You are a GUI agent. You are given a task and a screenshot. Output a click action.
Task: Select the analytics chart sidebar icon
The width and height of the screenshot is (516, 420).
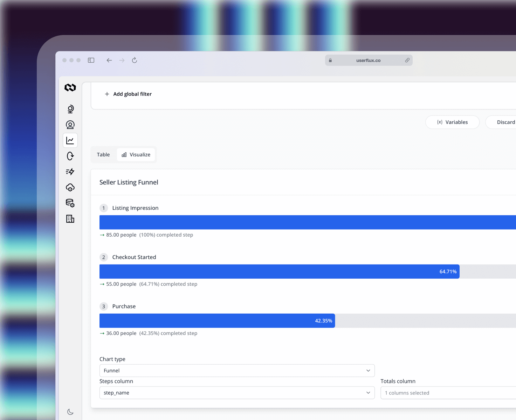[x=70, y=140]
